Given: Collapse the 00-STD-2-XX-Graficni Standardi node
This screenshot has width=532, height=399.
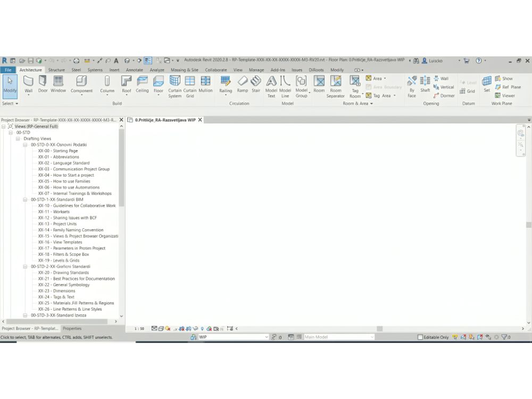Looking at the screenshot, I should point(26,267).
